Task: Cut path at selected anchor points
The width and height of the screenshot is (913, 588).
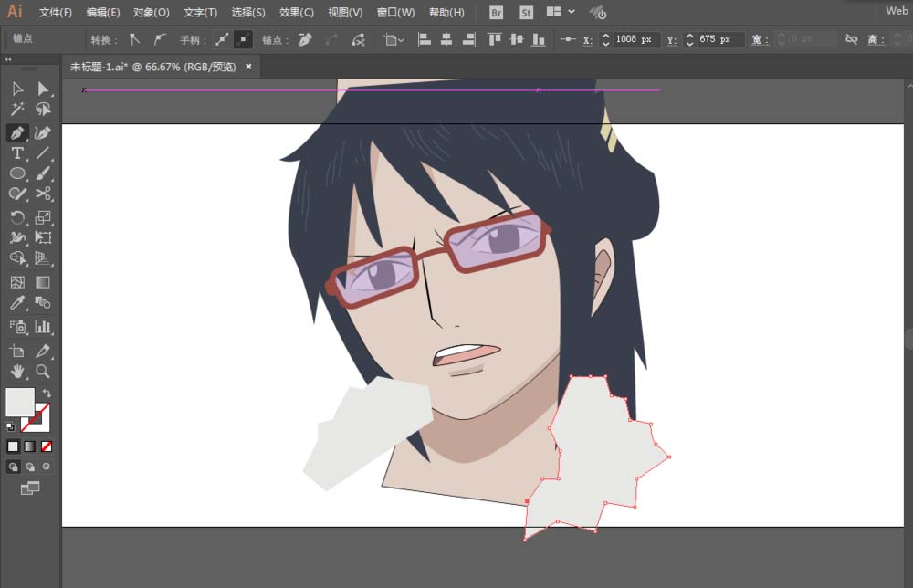Action: pyautogui.click(x=358, y=39)
